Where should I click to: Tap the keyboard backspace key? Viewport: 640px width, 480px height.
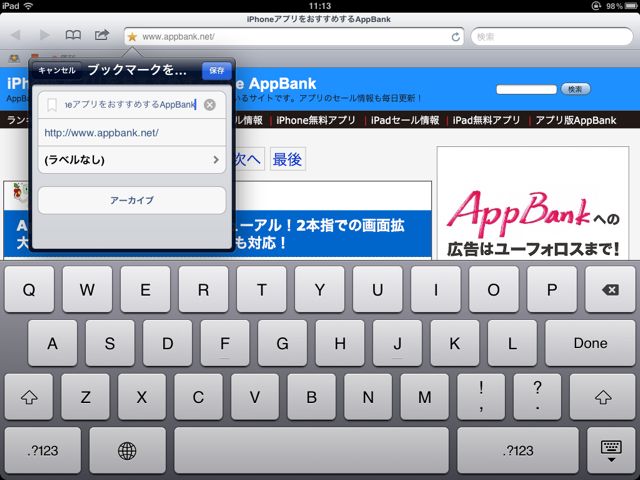610,289
